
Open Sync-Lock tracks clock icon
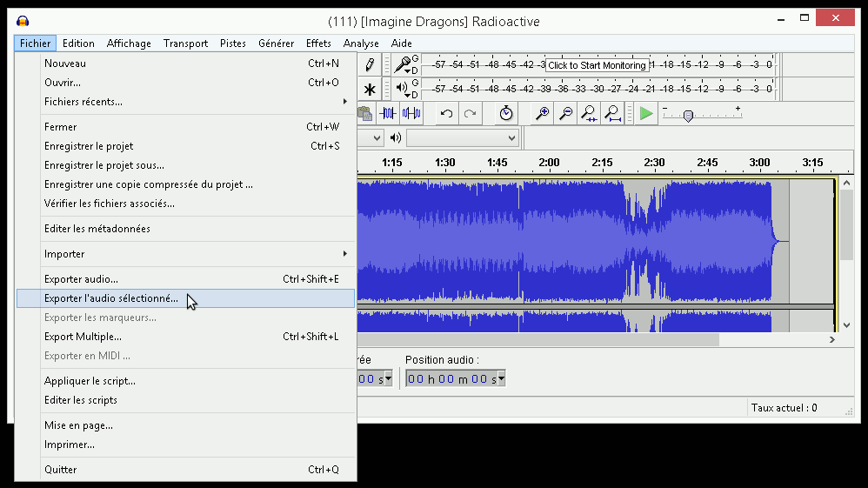[506, 114]
